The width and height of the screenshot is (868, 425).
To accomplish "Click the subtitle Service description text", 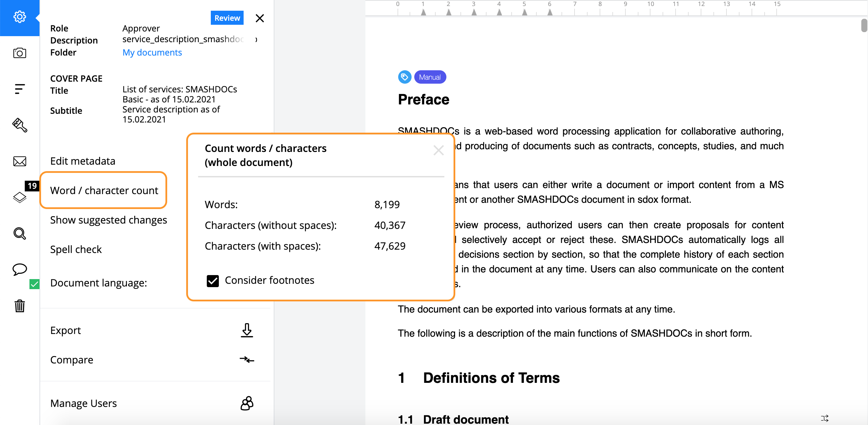I will point(171,114).
